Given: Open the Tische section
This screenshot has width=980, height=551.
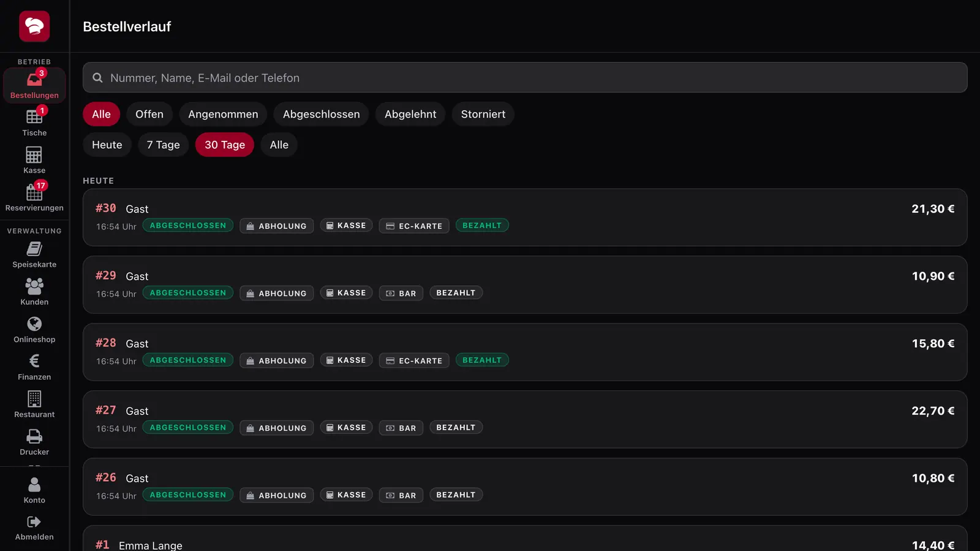Looking at the screenshot, I should click(34, 122).
